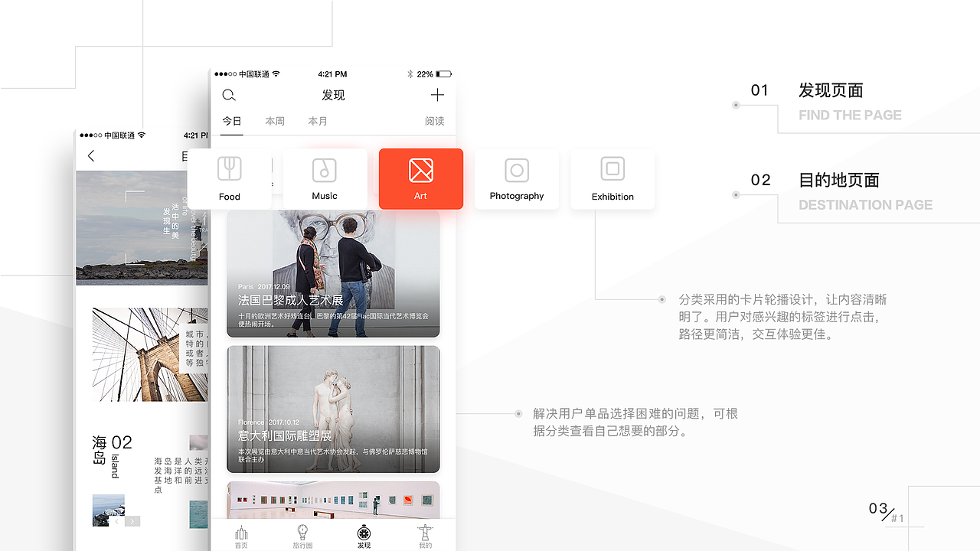This screenshot has height=551, width=980.
Task: Click the DESTINATION PAGE subtitle
Action: (x=865, y=205)
